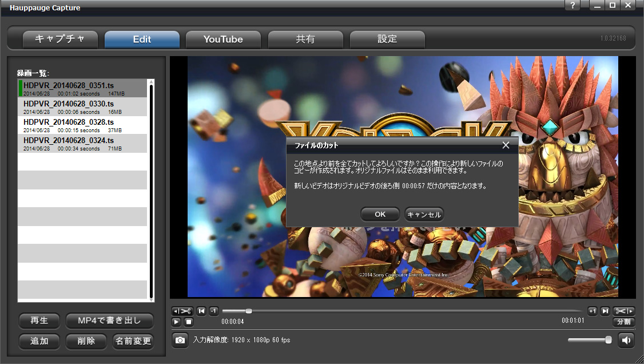Click the recording list scrollbar
This screenshot has width=644, height=364.
click(151, 191)
